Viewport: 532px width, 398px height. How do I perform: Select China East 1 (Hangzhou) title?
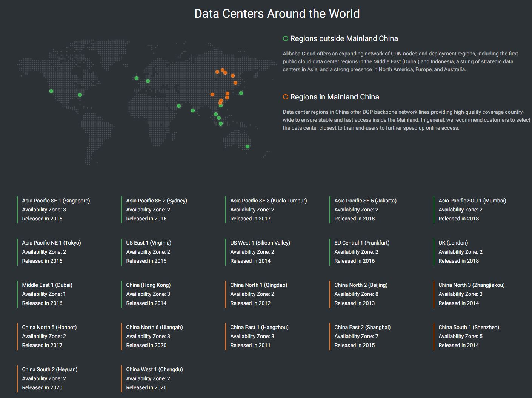tap(260, 327)
